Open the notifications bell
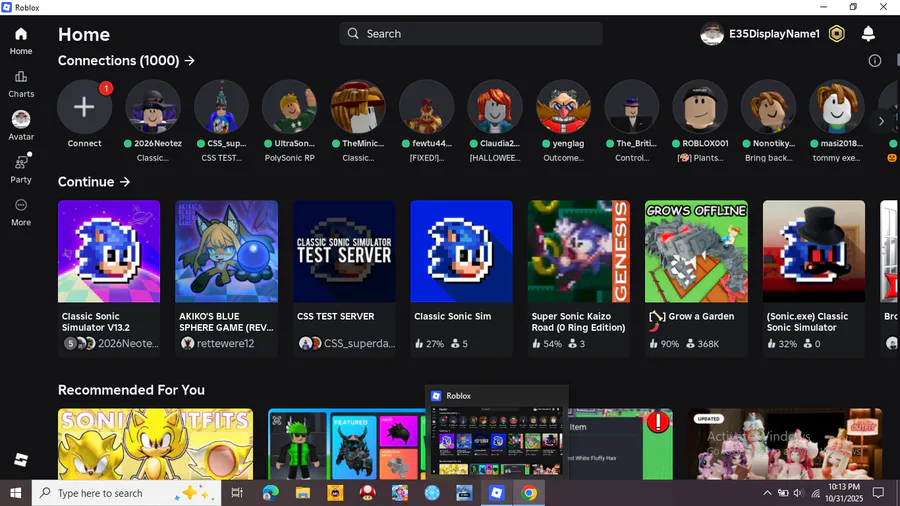This screenshot has height=506, width=900. [x=868, y=34]
